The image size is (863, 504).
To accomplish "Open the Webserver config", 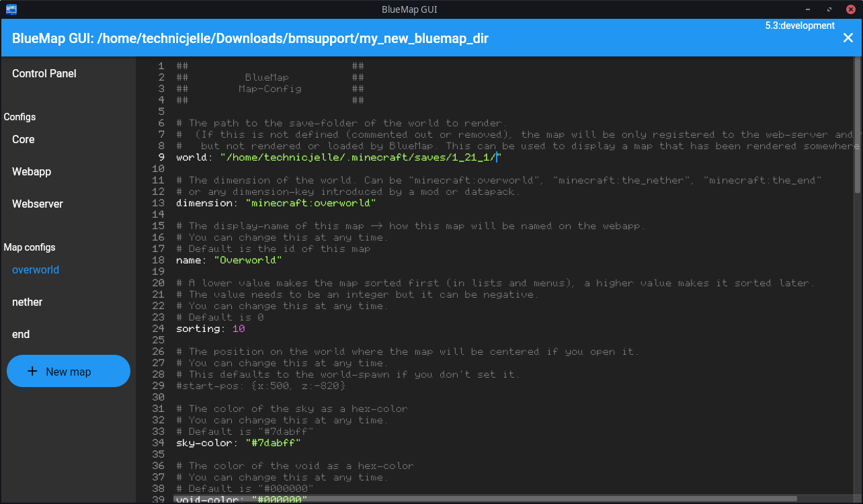I will pyautogui.click(x=38, y=204).
